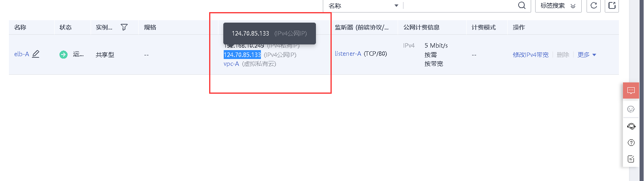Open the listener-A link
Image resolution: width=644 pixels, height=181 pixels.
[348, 53]
